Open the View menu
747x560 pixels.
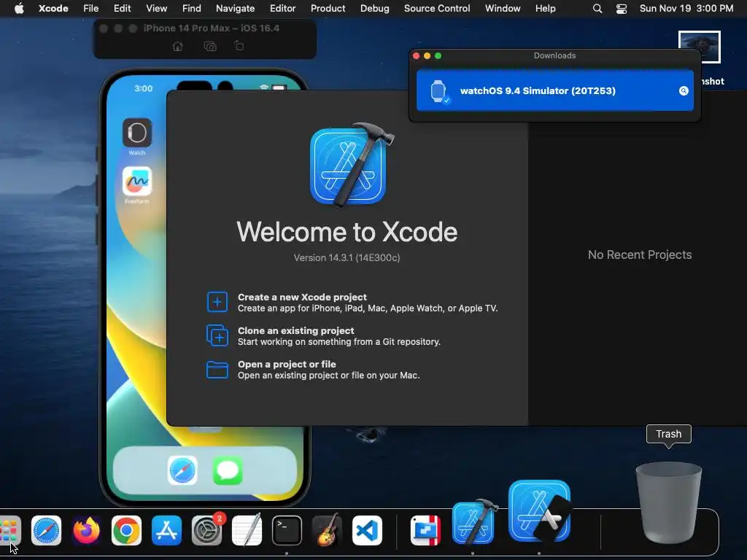tap(156, 8)
